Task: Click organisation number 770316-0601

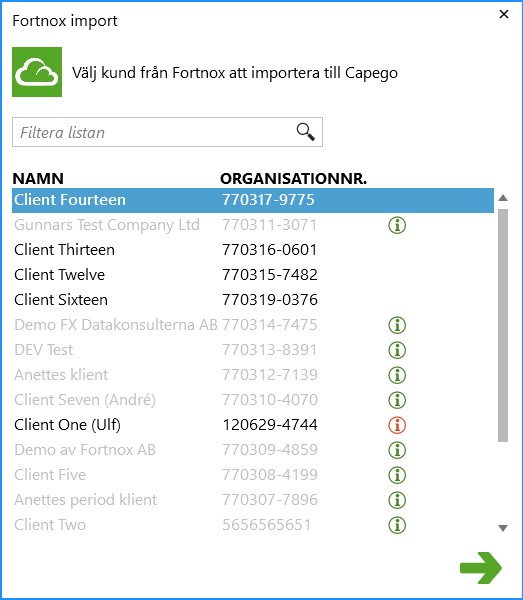Action: 270,250
